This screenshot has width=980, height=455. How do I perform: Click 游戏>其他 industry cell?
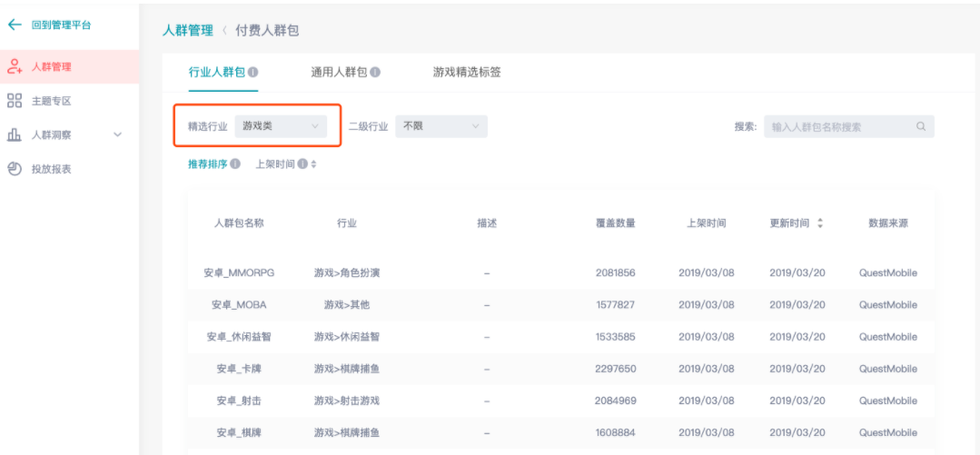click(347, 305)
